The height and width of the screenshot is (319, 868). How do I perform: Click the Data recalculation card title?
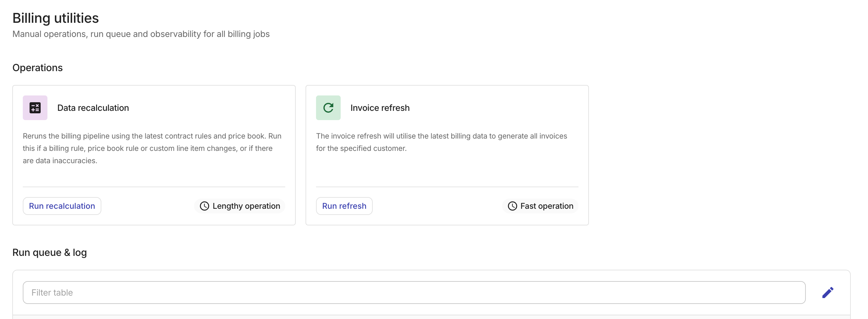pyautogui.click(x=93, y=108)
